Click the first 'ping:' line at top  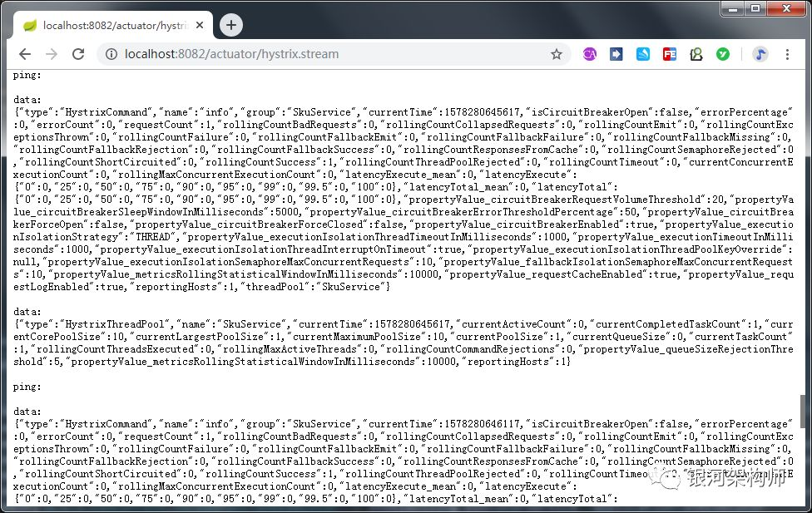coord(27,75)
